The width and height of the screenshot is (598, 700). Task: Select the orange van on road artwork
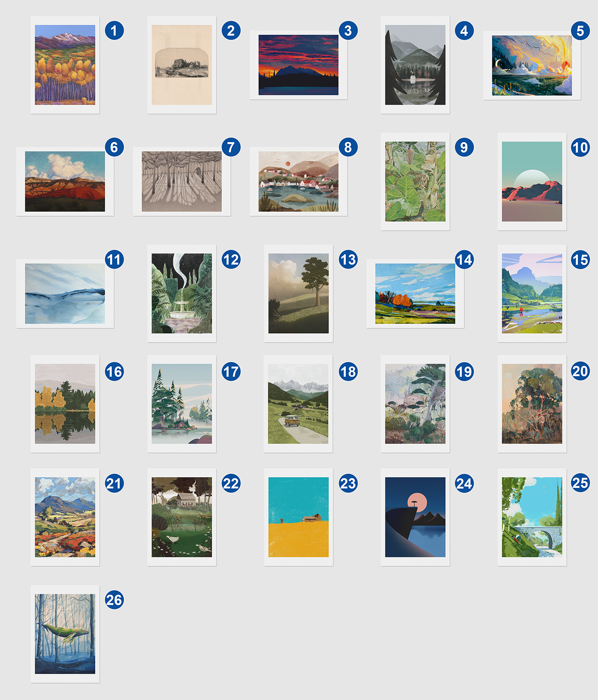pos(298,404)
